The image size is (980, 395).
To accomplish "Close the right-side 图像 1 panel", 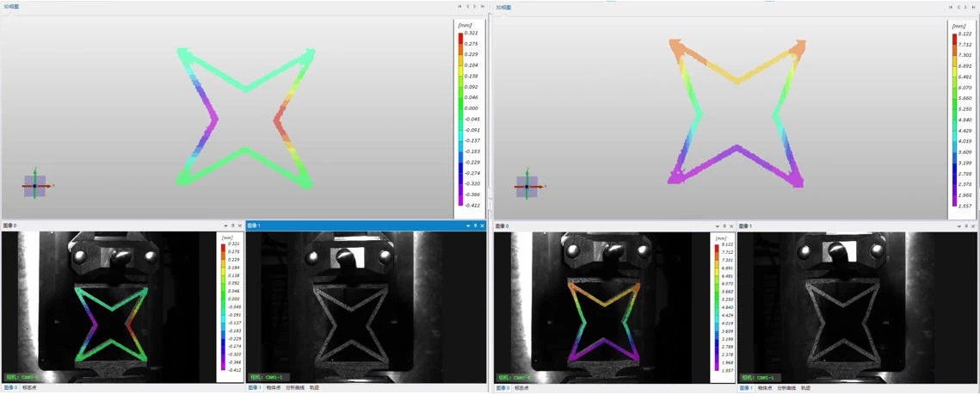I will (973, 226).
